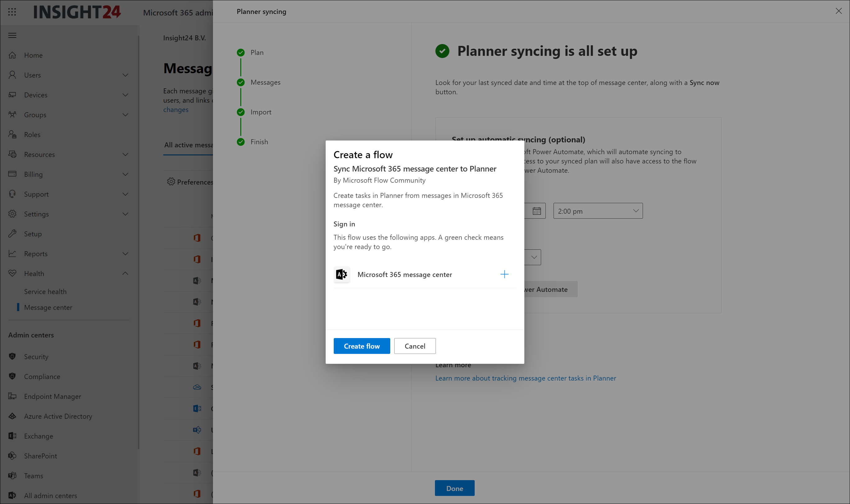This screenshot has width=850, height=504.
Task: Expand the Users menu chevron
Action: click(125, 75)
